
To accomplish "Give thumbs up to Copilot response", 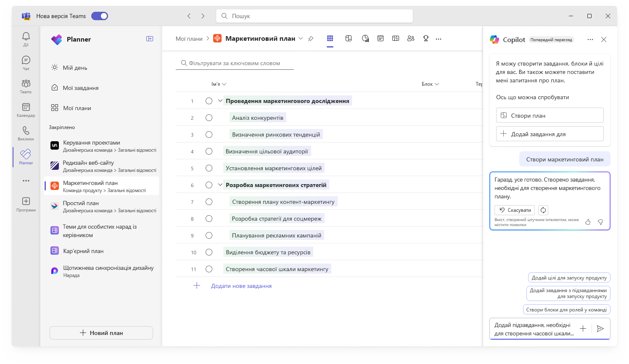I will [588, 222].
